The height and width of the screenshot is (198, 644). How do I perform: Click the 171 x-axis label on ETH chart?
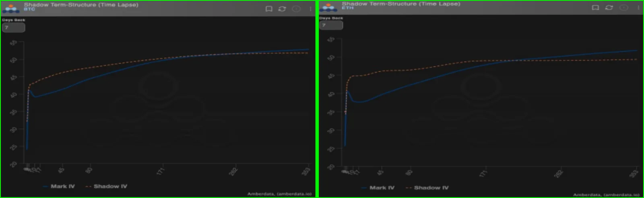point(483,174)
